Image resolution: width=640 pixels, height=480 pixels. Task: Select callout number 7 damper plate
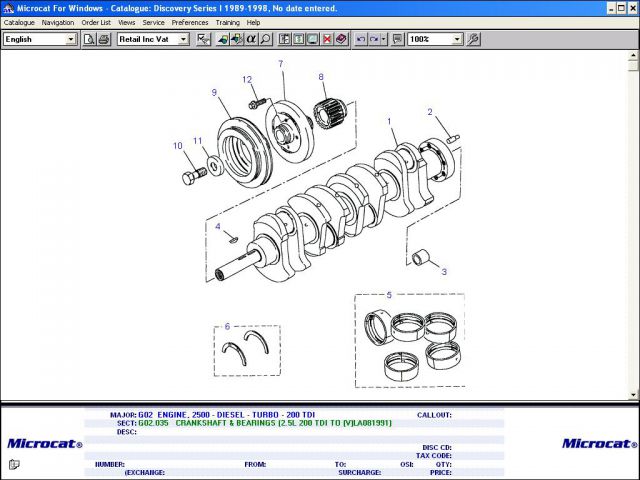(x=281, y=64)
